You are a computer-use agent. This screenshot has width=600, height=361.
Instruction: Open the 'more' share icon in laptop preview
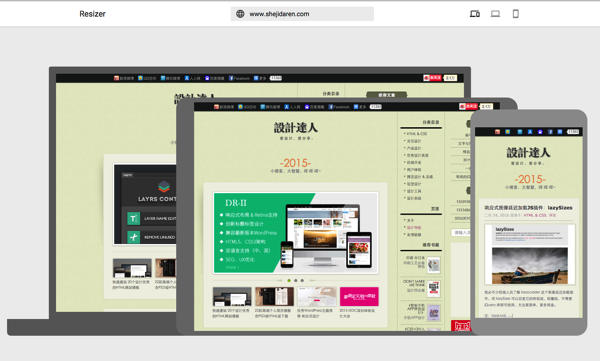click(x=256, y=78)
